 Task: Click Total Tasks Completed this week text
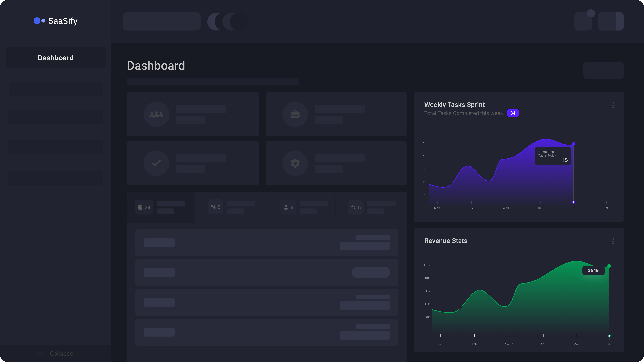[x=463, y=113]
